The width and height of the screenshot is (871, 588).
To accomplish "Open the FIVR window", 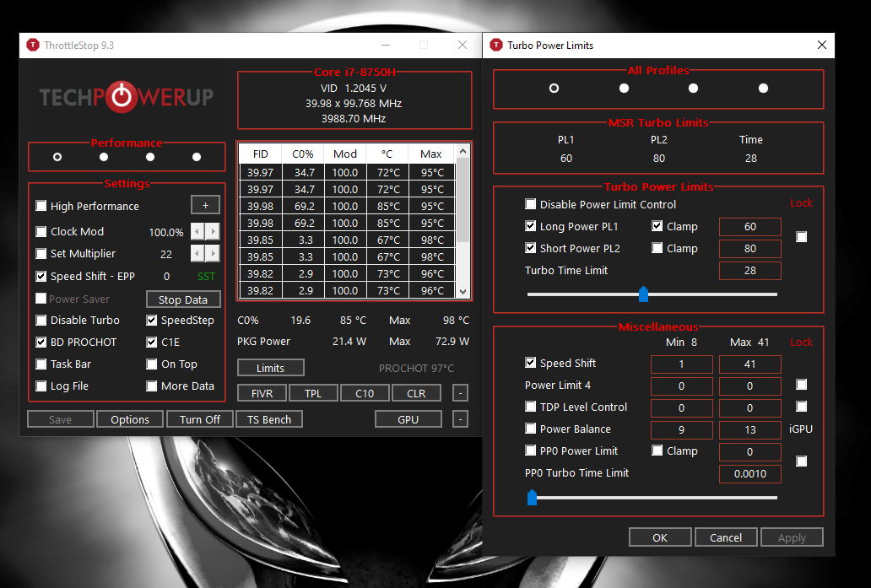I will [x=262, y=392].
